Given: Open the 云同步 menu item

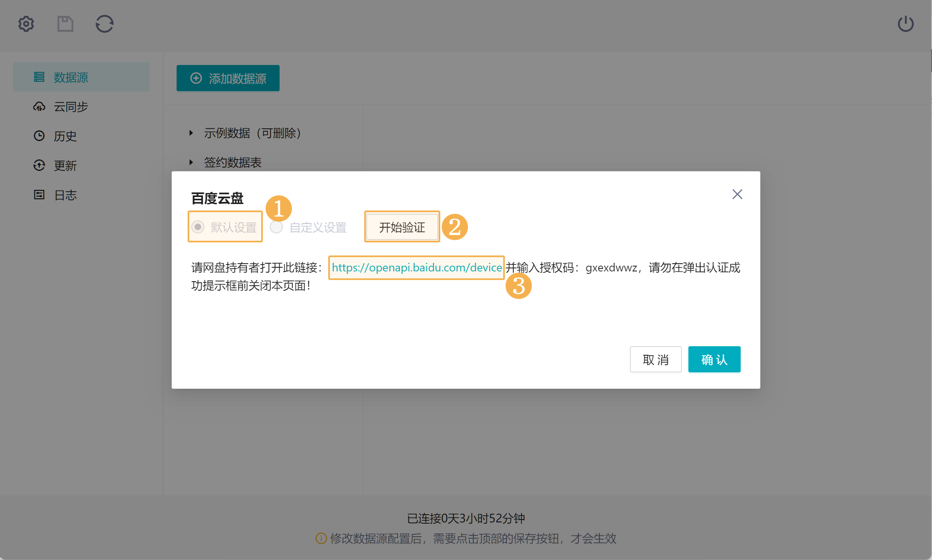Looking at the screenshot, I should click(x=71, y=107).
